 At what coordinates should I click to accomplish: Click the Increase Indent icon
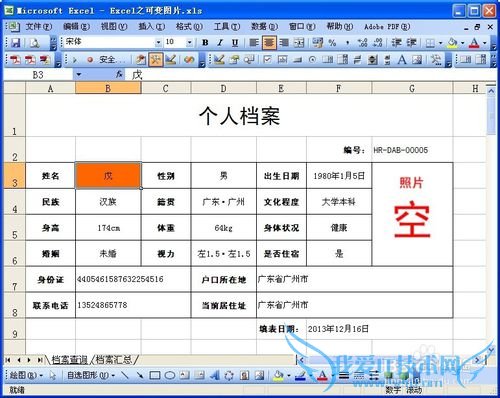click(x=411, y=42)
